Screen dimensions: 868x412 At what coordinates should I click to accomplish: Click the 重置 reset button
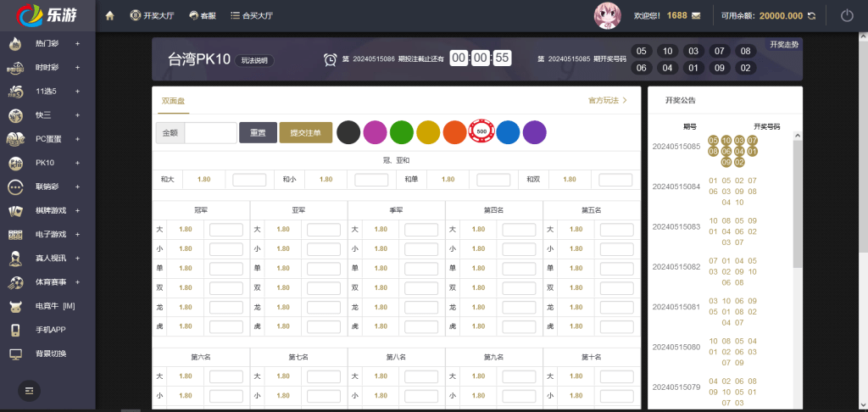coord(258,133)
